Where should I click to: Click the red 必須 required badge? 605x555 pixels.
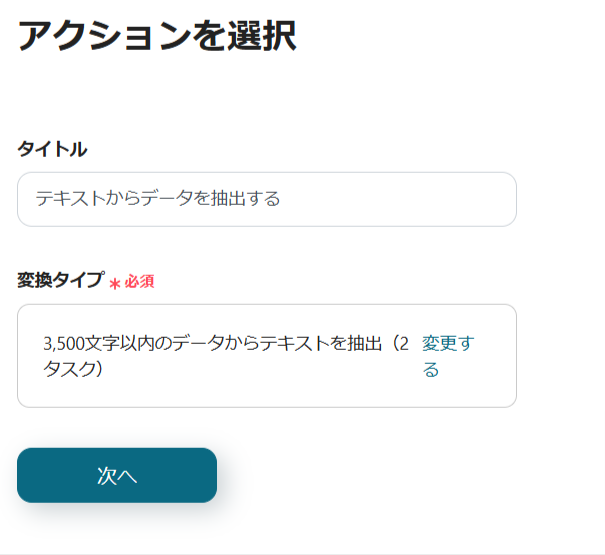(x=139, y=282)
